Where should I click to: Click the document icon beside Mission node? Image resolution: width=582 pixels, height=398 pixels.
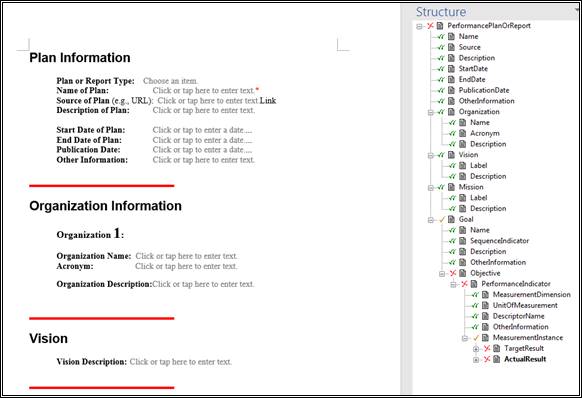point(451,187)
